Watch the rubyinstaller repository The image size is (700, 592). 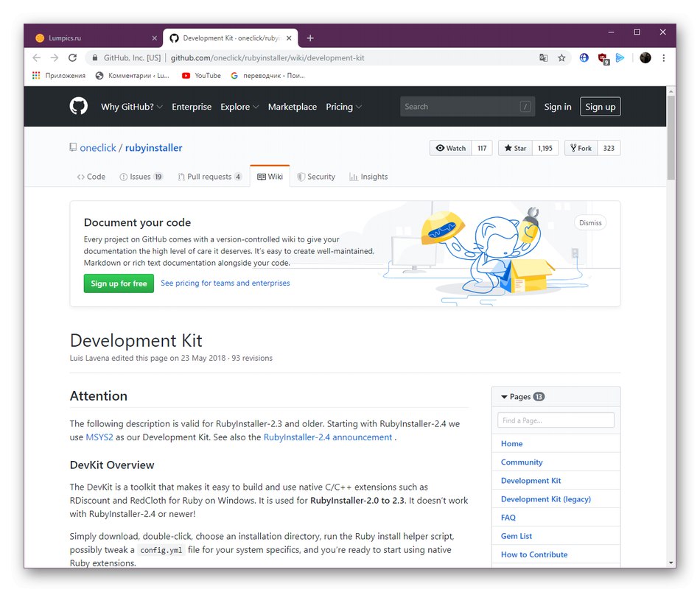tap(451, 148)
